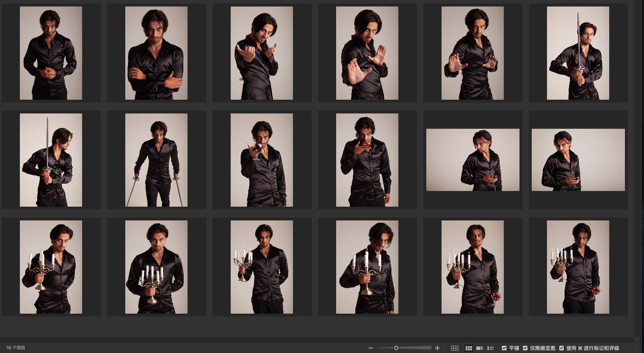
Task: Select the photo of man raising wine glass
Action: pos(262,160)
